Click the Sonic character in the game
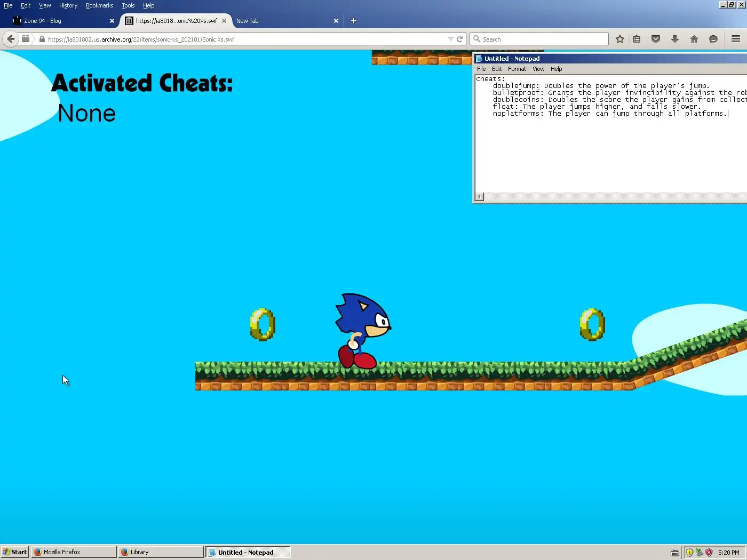Image resolution: width=747 pixels, height=560 pixels. click(362, 331)
